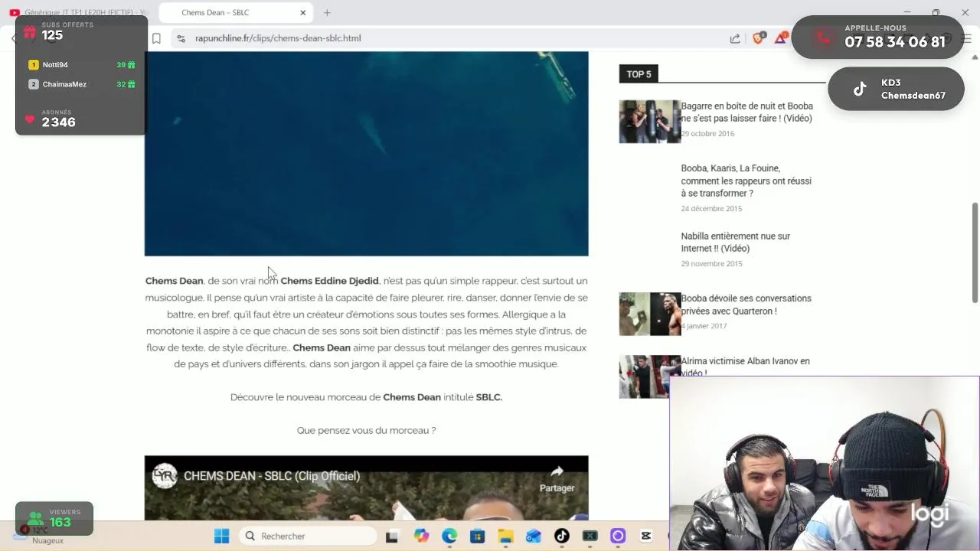
Task: Open Brave Rewards triangle icon
Action: [x=781, y=38]
